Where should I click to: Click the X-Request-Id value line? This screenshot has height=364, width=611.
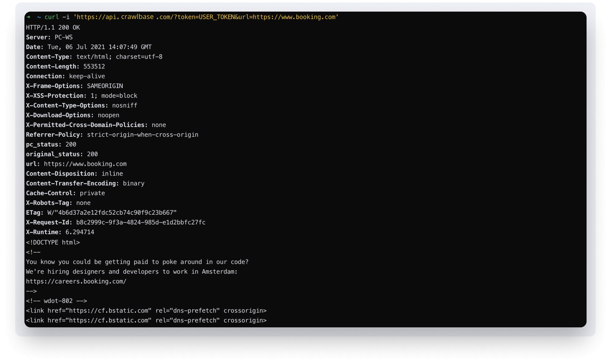116,223
